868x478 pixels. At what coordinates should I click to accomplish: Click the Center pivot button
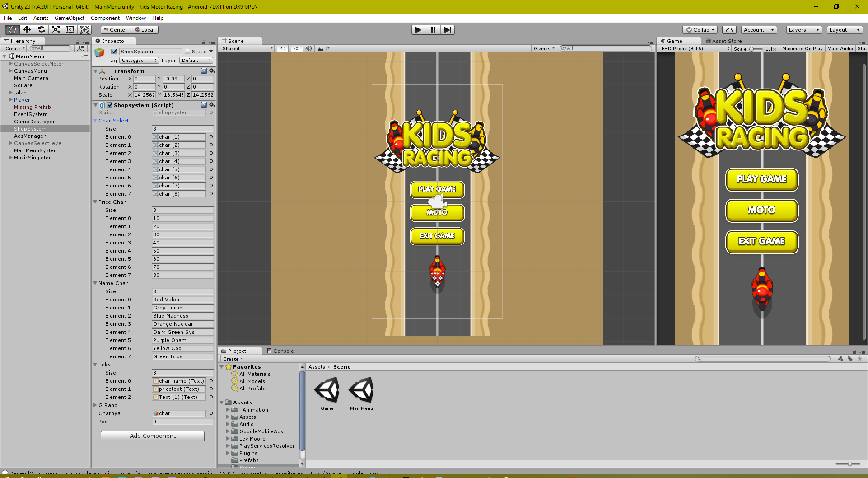(x=115, y=29)
